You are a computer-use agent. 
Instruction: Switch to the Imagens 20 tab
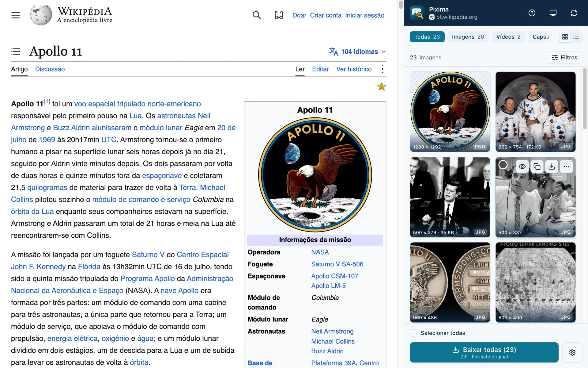(468, 37)
